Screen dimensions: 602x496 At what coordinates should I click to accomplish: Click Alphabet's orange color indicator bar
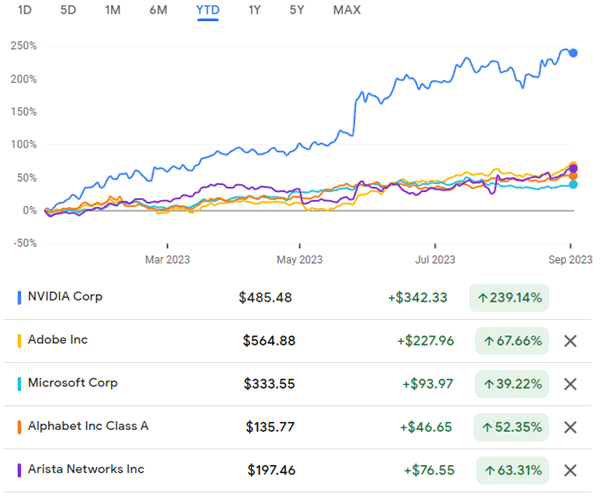point(19,427)
